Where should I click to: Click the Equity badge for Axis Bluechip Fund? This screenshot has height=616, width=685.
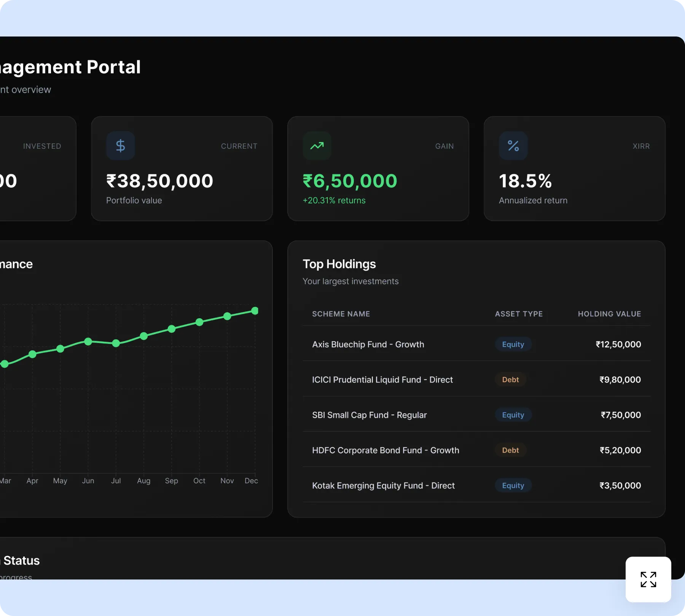513,344
